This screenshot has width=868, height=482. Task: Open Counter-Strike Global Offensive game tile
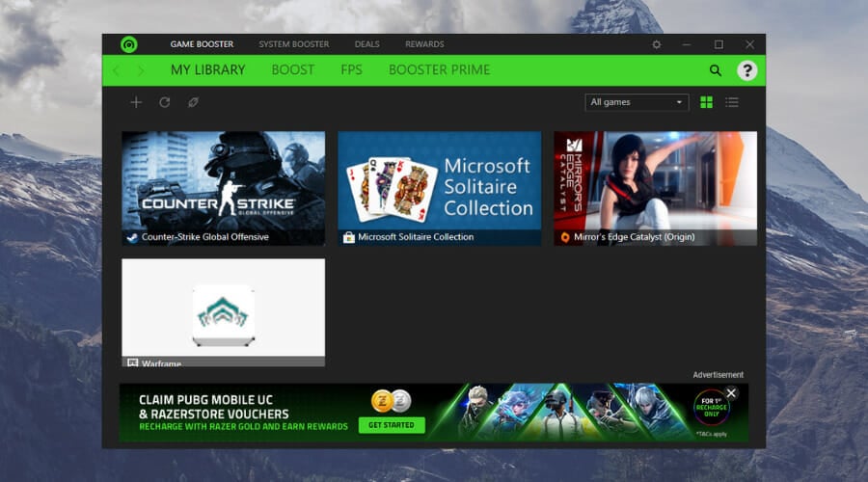point(223,188)
